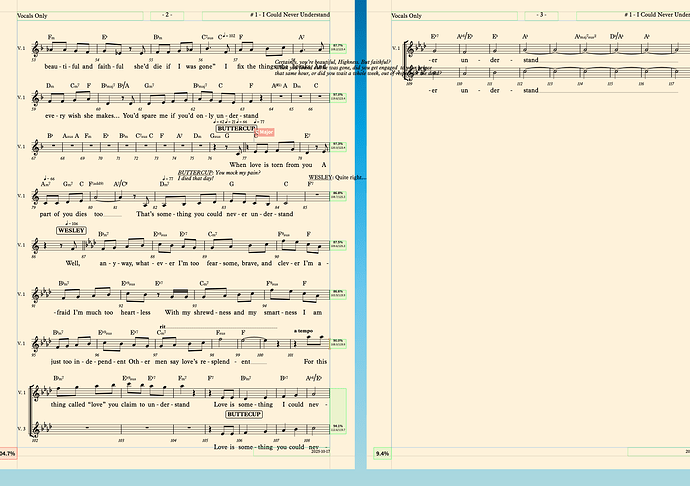This screenshot has width=690, height=486.
Task: Select the '- 2 -' page number frame
Action: click(x=167, y=15)
